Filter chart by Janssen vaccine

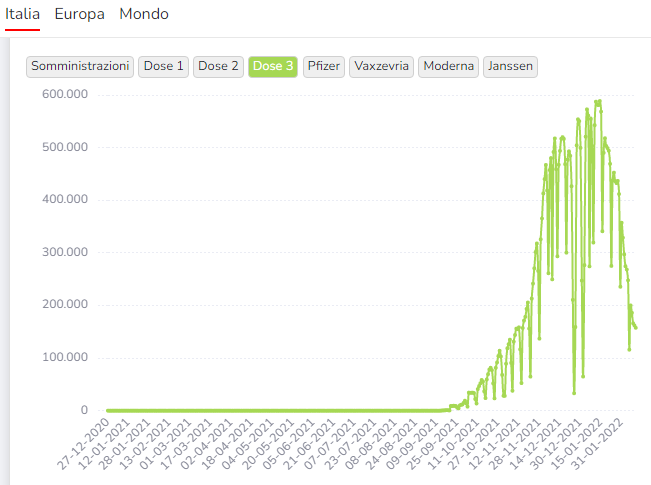tap(510, 66)
